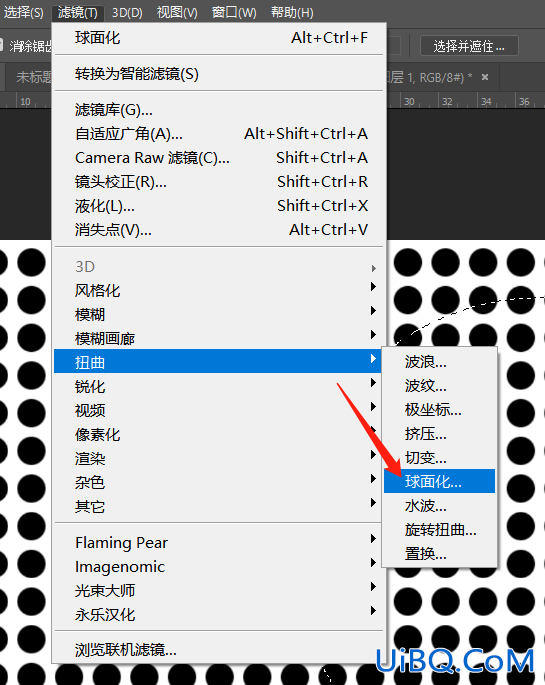545x685 pixels.
Task: Open 镜头校正(R)... filter
Action: click(x=218, y=182)
